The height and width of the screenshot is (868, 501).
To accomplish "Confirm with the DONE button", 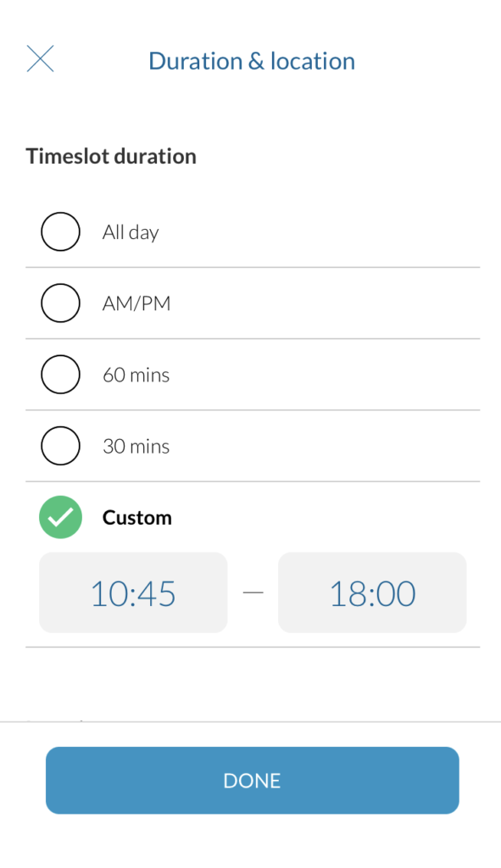I will pyautogui.click(x=253, y=780).
